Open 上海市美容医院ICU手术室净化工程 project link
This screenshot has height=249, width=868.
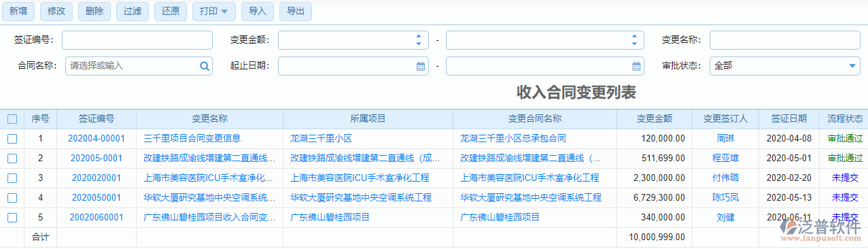(360, 178)
